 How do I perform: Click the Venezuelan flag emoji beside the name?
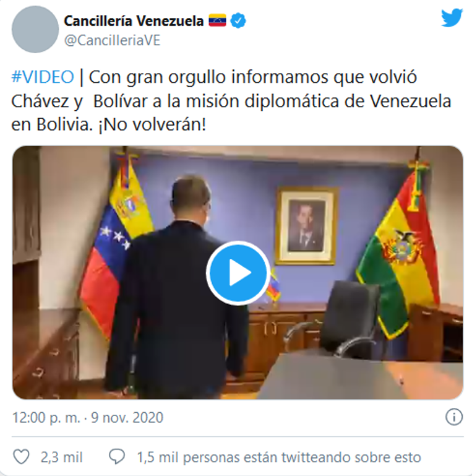(x=217, y=20)
